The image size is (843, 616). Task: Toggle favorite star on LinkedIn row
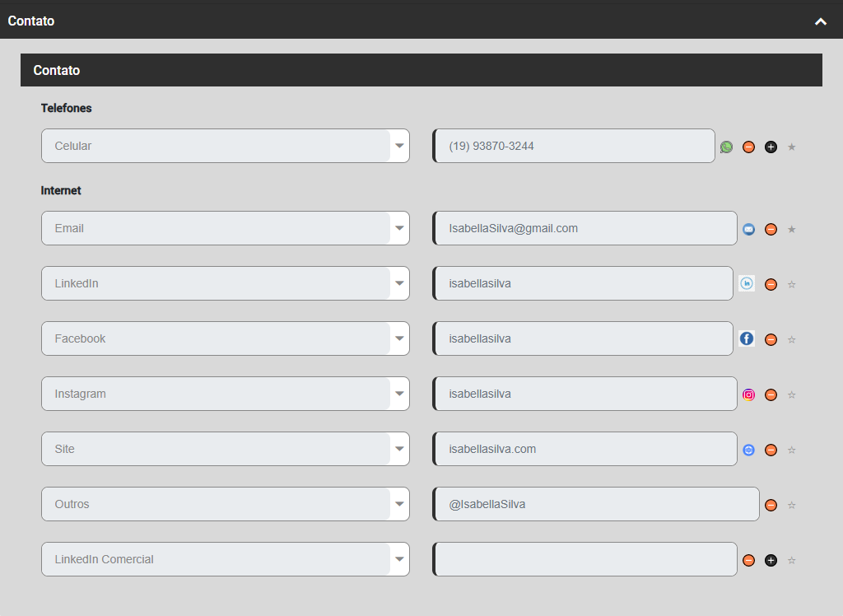tap(791, 285)
